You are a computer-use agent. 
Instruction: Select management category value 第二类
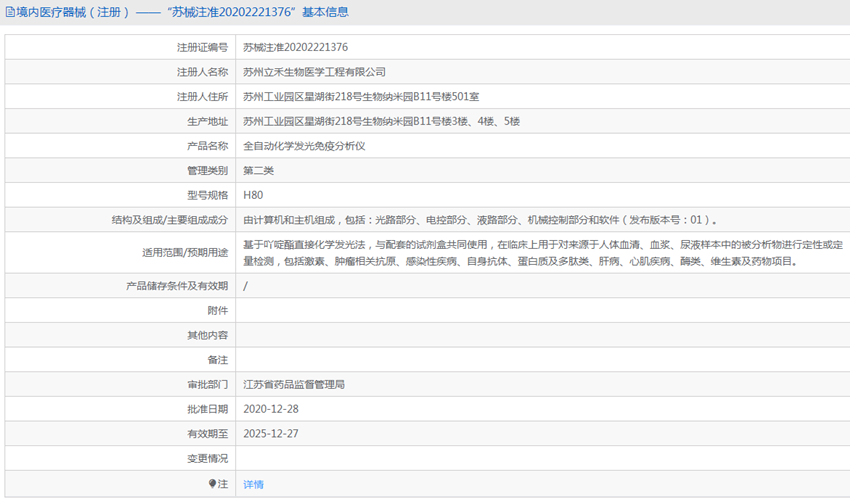(x=258, y=170)
